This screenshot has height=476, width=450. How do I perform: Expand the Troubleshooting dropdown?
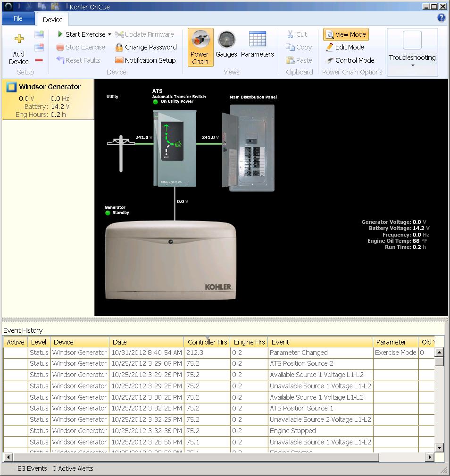tap(413, 65)
